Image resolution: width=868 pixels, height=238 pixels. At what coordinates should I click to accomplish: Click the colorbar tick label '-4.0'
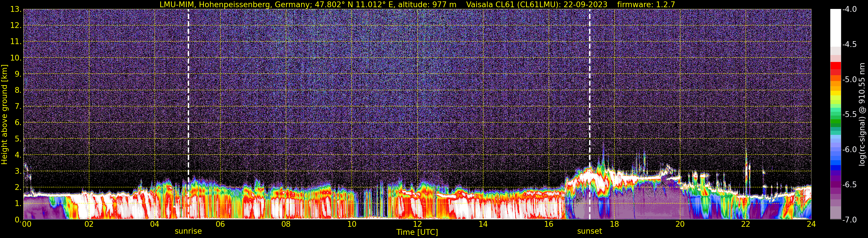tap(849, 10)
